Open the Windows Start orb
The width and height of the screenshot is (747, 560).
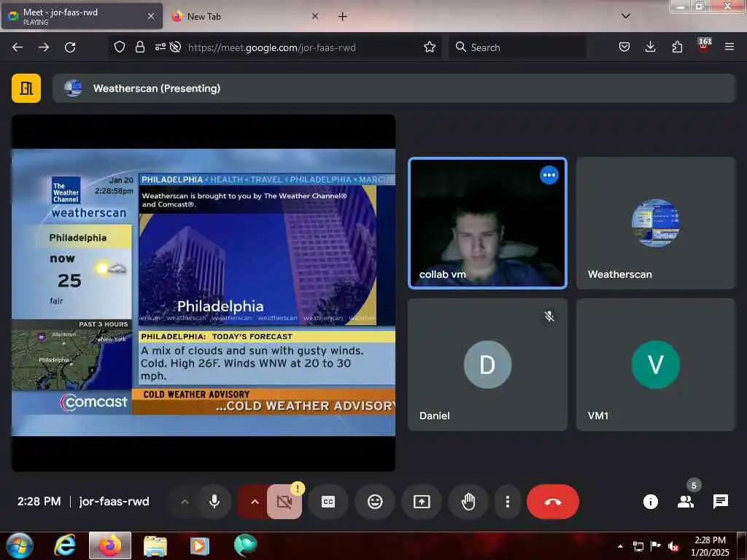click(x=20, y=545)
